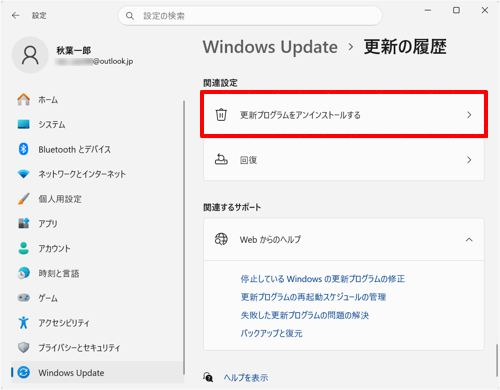Click the 関連設定 heading
The image size is (500, 390).
pyautogui.click(x=220, y=83)
